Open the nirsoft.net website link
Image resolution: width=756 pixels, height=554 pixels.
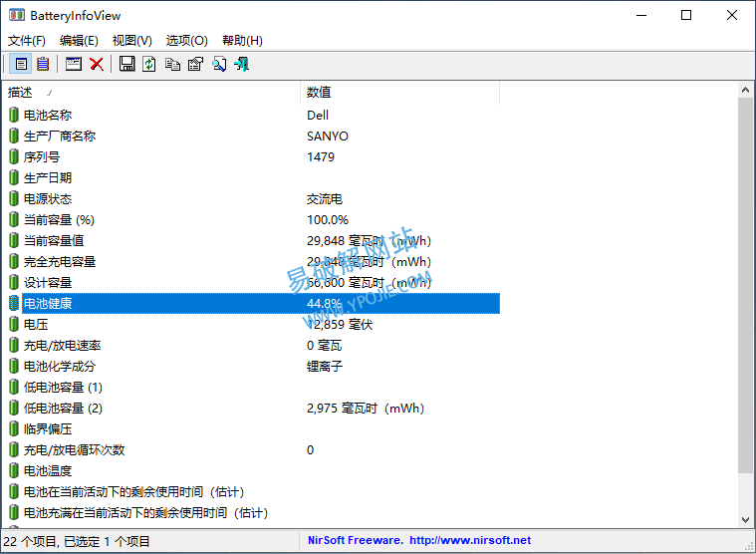[x=469, y=540]
